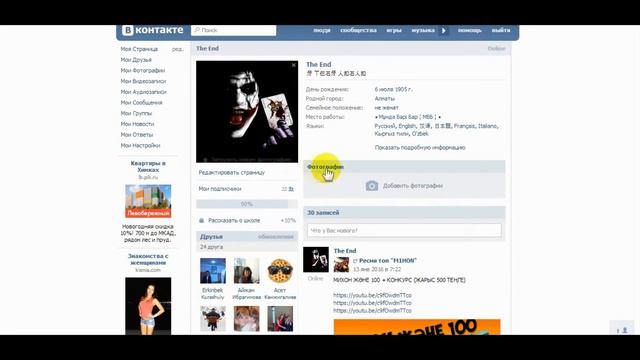Open the Фотографии section header
Viewport: 640px width, 360px height.
coord(325,167)
